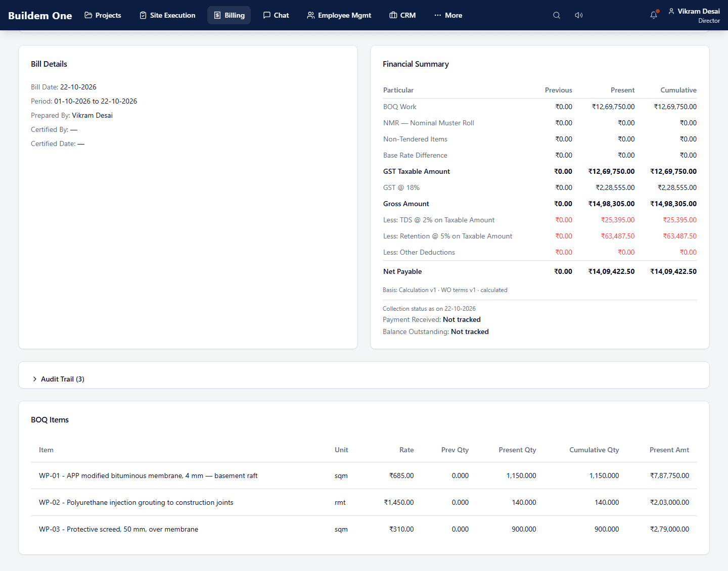The height and width of the screenshot is (571, 728).
Task: Click the search magnifier icon
Action: coord(557,15)
